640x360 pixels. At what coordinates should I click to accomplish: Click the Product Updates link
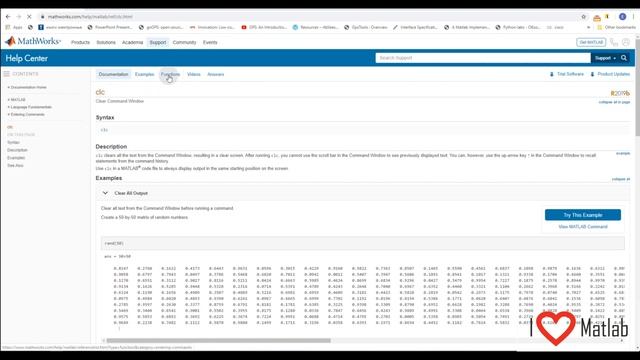pyautogui.click(x=610, y=74)
